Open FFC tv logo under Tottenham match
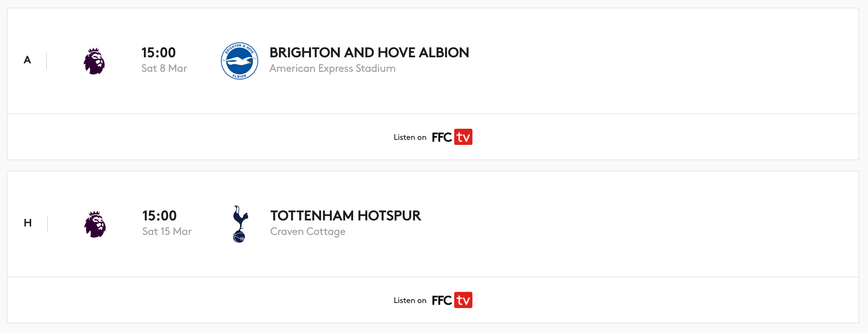868x333 pixels. pyautogui.click(x=452, y=300)
